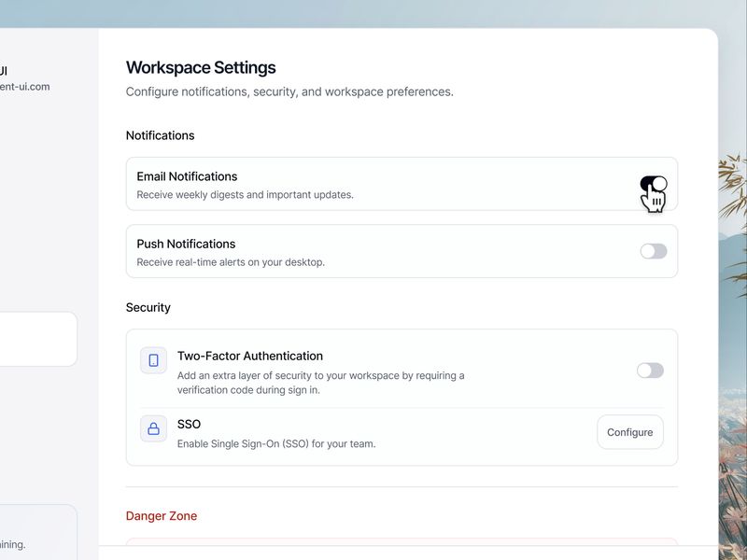Turn on the Two-Factor Authentication switch
This screenshot has width=747, height=560.
tap(653, 370)
